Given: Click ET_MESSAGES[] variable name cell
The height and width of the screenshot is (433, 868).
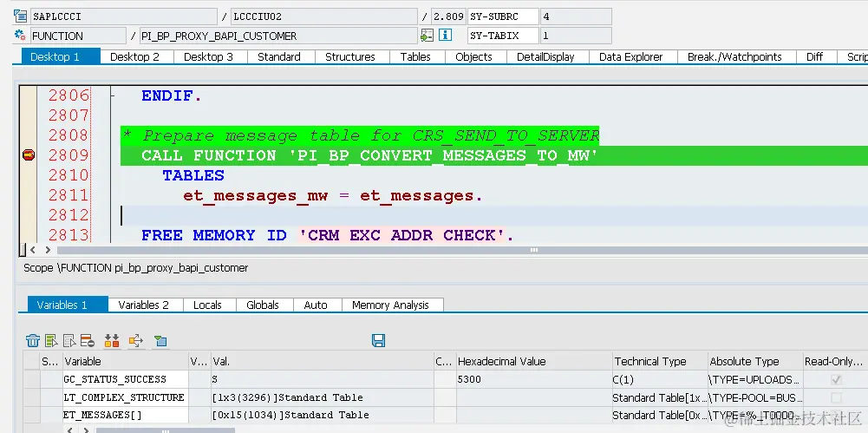Looking at the screenshot, I should tap(125, 415).
